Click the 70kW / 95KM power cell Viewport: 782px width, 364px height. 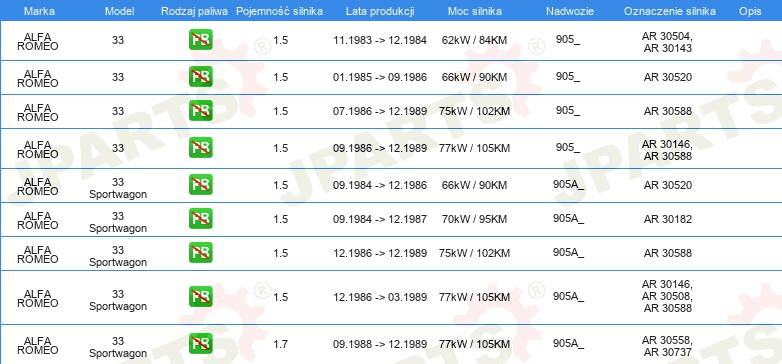(x=474, y=219)
